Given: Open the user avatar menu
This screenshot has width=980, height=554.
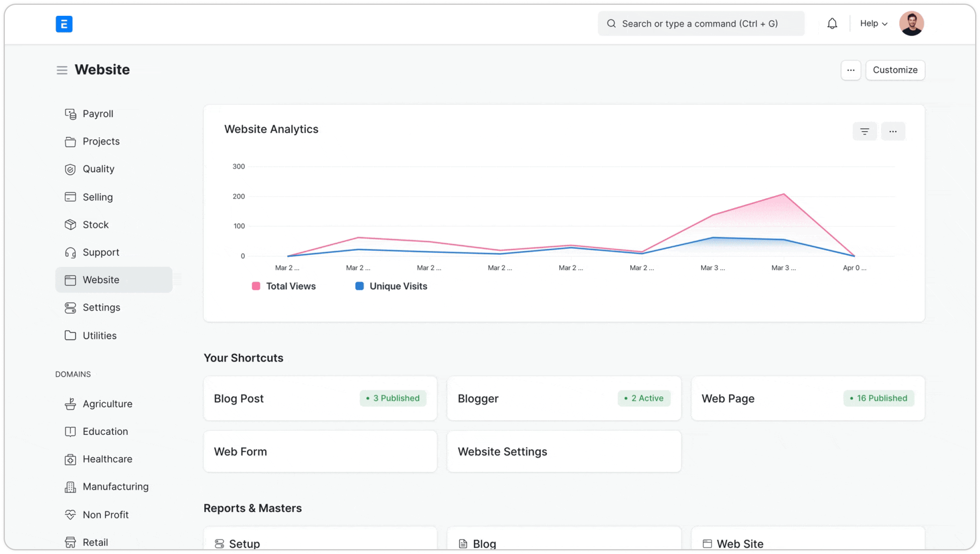Looking at the screenshot, I should pos(911,23).
